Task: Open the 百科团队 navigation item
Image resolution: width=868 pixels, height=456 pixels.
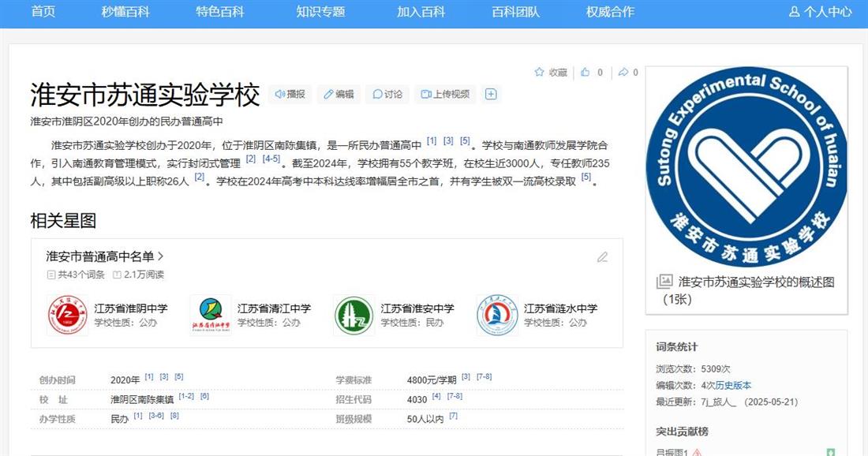Action: pos(515,12)
